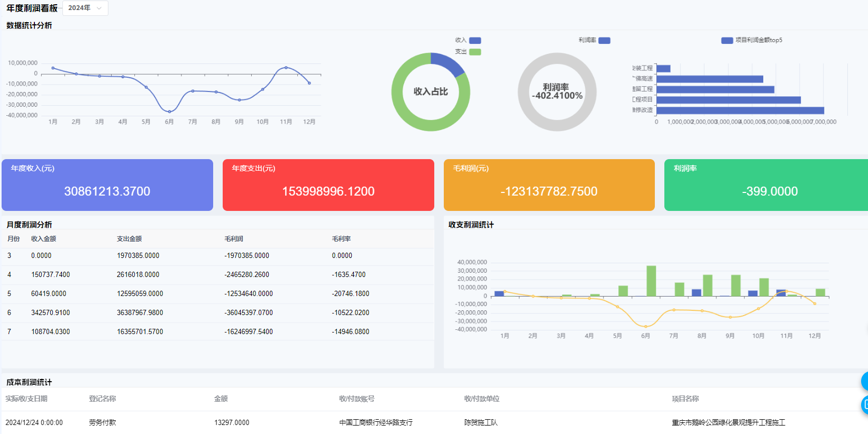Image resolution: width=868 pixels, height=434 pixels.
Task: Click the lower blue floating button with square icon
Action: coord(864,405)
